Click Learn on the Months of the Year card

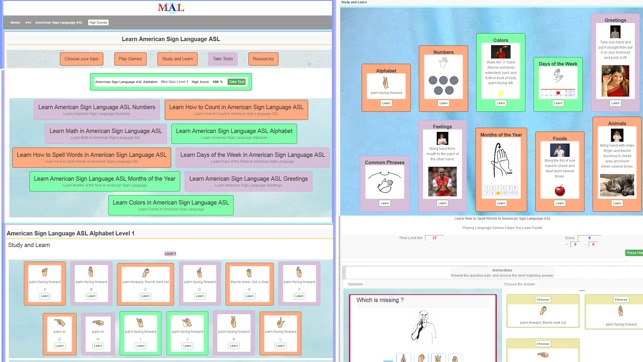[501, 203]
